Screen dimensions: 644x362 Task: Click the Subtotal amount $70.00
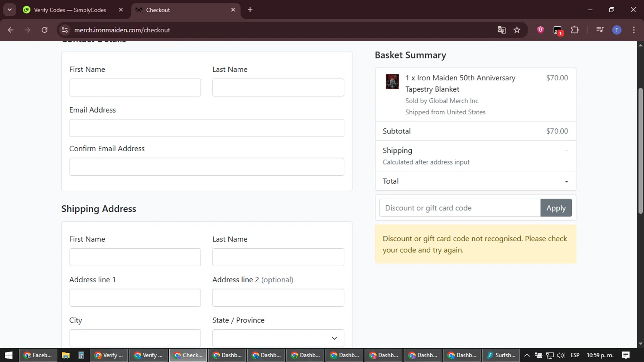point(557,131)
